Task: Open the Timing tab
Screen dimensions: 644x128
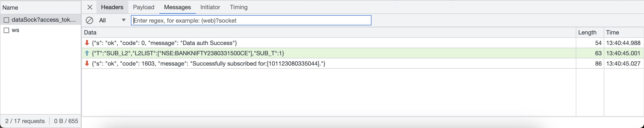Action: click(239, 7)
